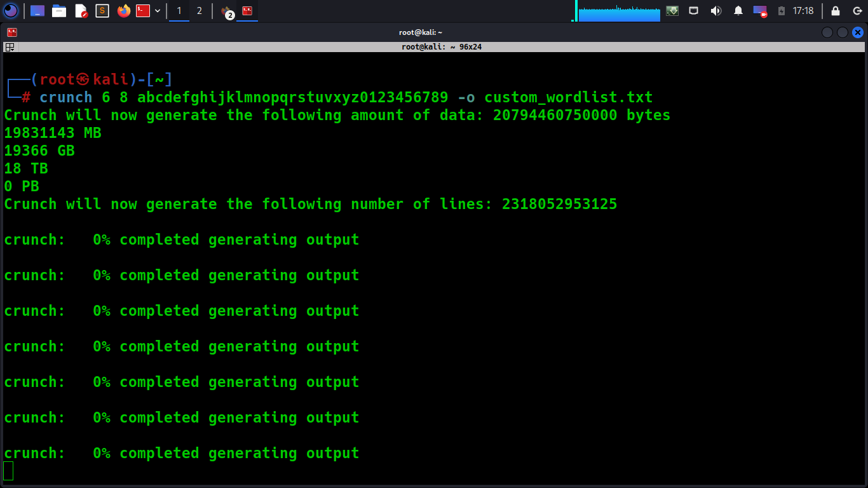The height and width of the screenshot is (488, 868).
Task: Switch to workspace 1
Action: coord(179,11)
